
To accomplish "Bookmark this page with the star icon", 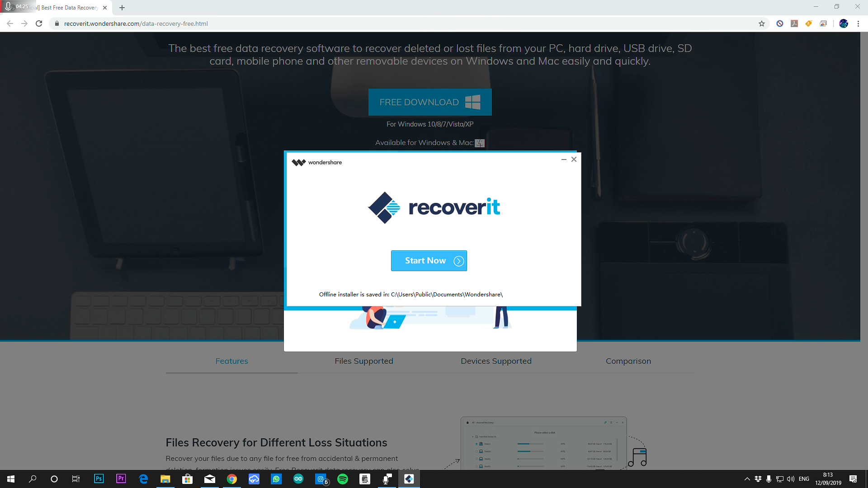I will (762, 23).
